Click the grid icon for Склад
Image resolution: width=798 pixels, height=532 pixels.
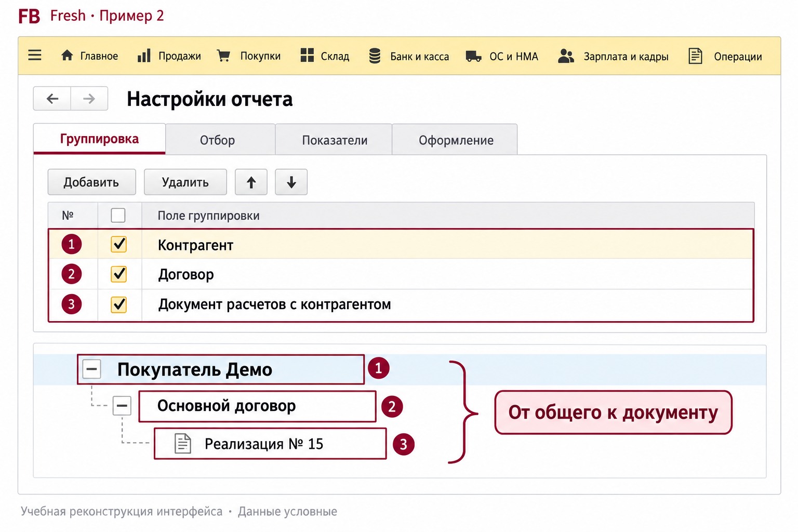point(307,55)
